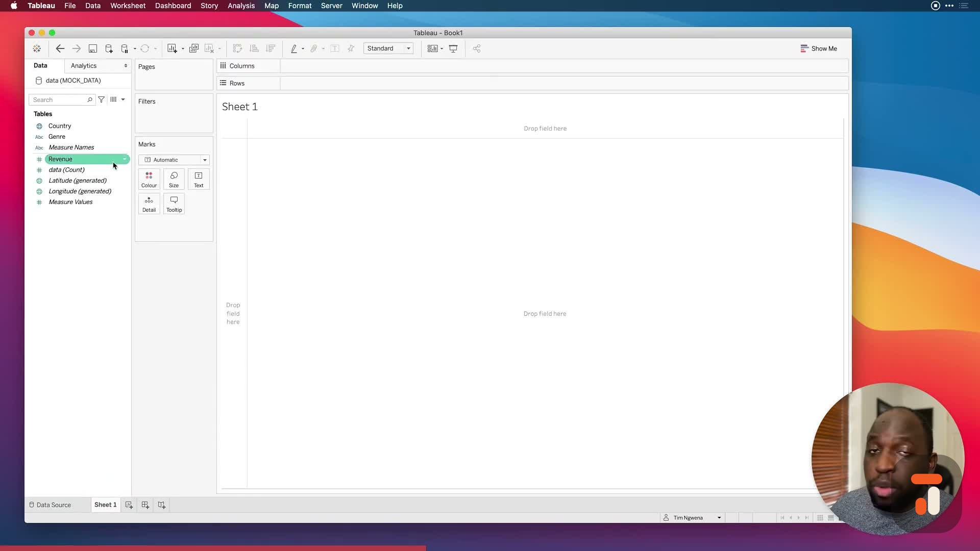Select the Sheet 1 tab
Screen dimensions: 980x551
tap(106, 505)
